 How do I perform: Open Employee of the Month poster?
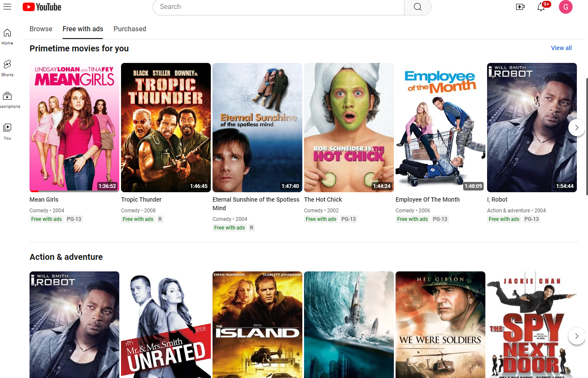[x=440, y=128]
